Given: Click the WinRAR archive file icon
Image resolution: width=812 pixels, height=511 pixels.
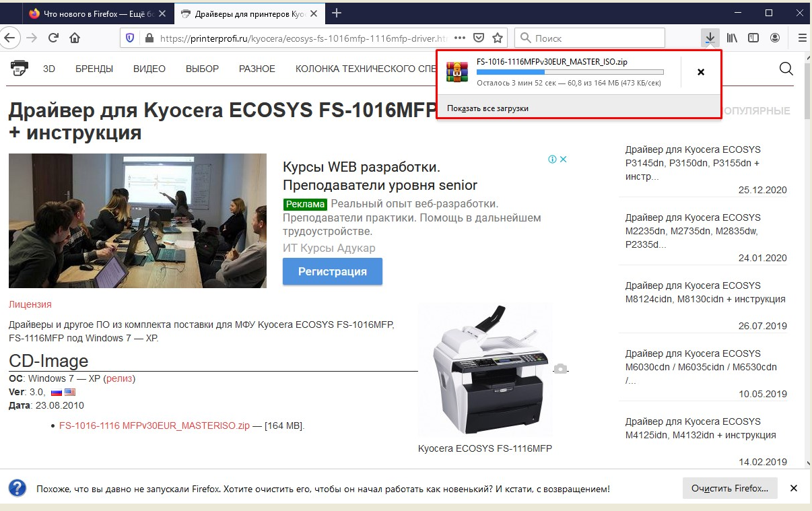Looking at the screenshot, I should tap(458, 71).
